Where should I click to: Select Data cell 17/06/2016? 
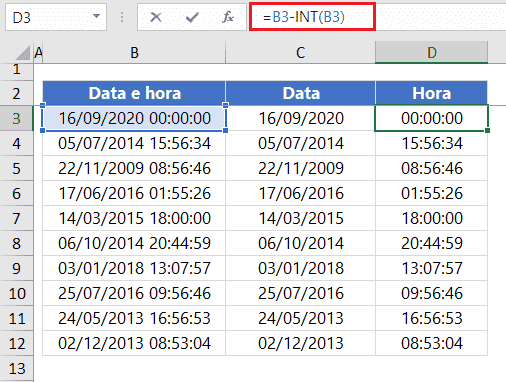coord(300,193)
